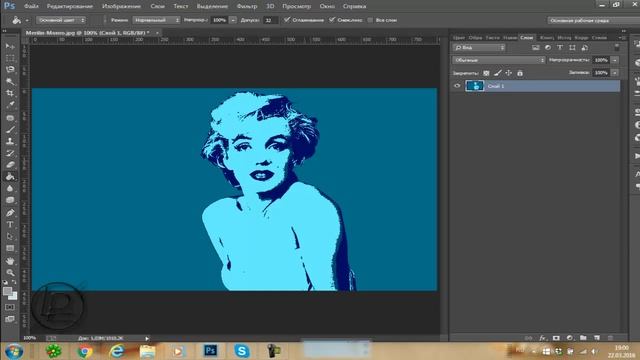Select the Eyedropper tool
The image size is (640, 360).
tap(10, 104)
